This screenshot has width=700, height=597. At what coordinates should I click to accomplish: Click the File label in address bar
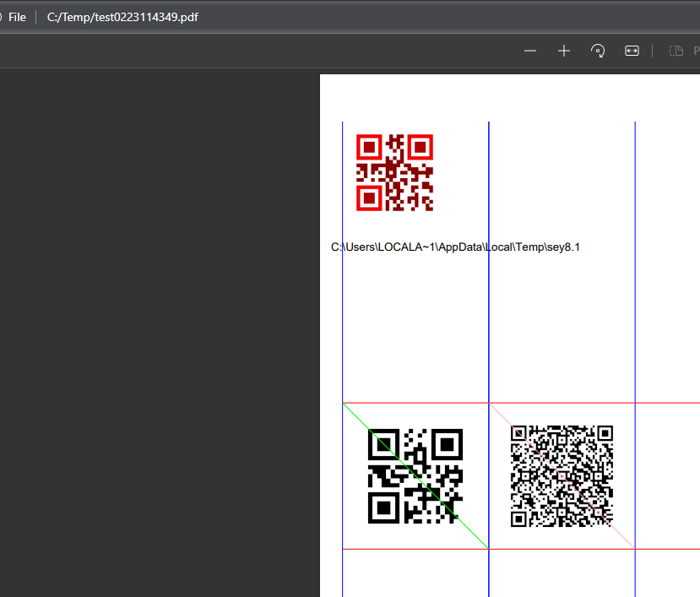(17, 17)
